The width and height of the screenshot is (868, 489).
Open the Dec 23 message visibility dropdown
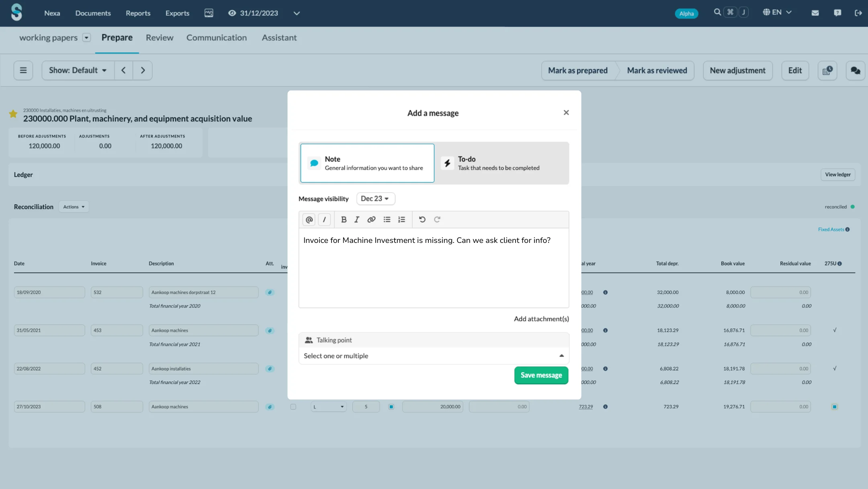pyautogui.click(x=375, y=199)
